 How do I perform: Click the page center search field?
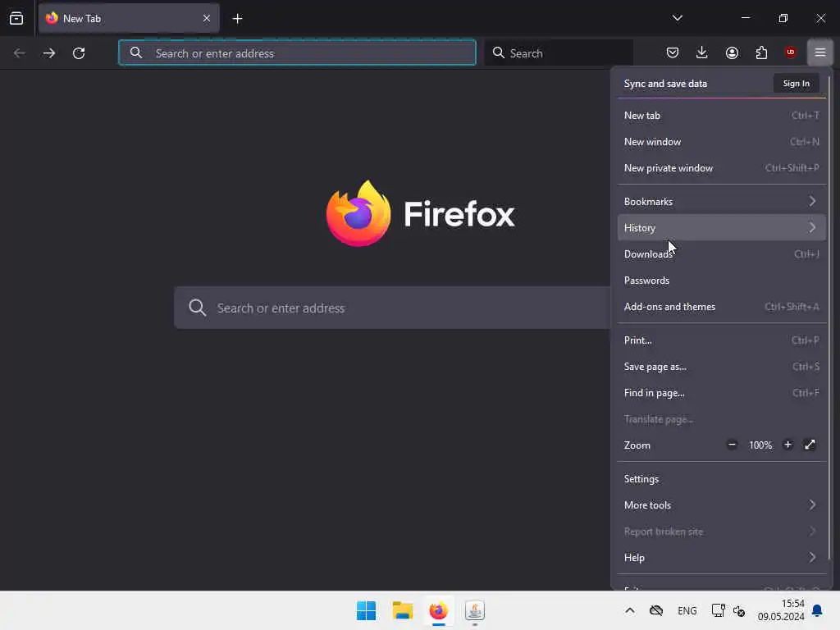point(393,308)
